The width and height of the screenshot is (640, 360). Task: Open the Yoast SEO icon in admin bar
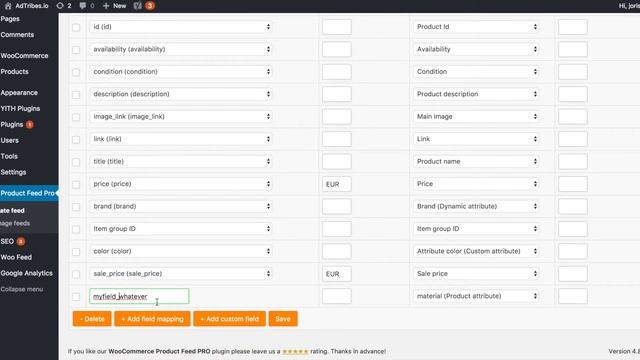click(x=138, y=6)
